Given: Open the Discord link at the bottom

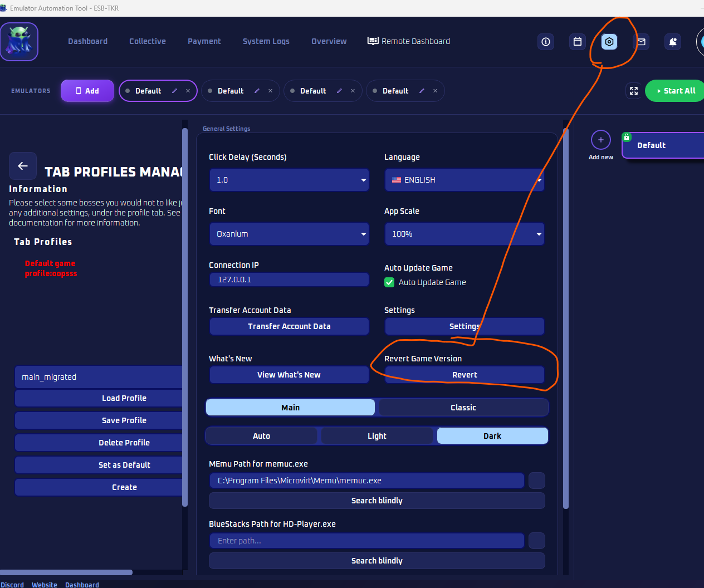Looking at the screenshot, I should pyautogui.click(x=12, y=585).
